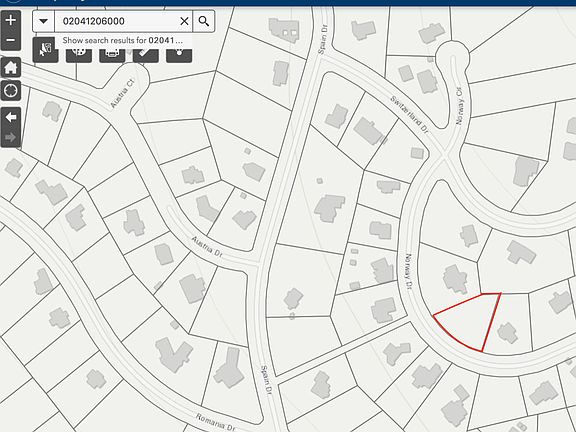The height and width of the screenshot is (432, 576).
Task: Activate the parcel select tool with cursor icon
Action: point(45,50)
